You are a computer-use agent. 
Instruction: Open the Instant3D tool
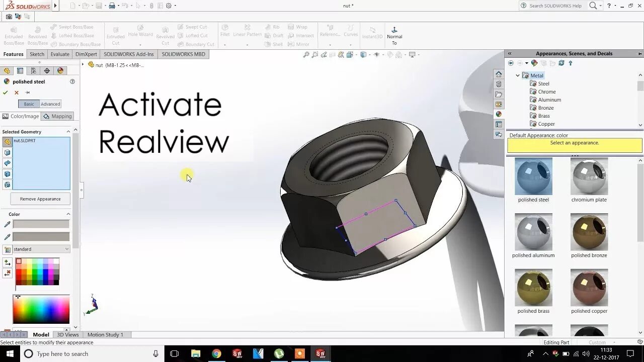pos(372,34)
